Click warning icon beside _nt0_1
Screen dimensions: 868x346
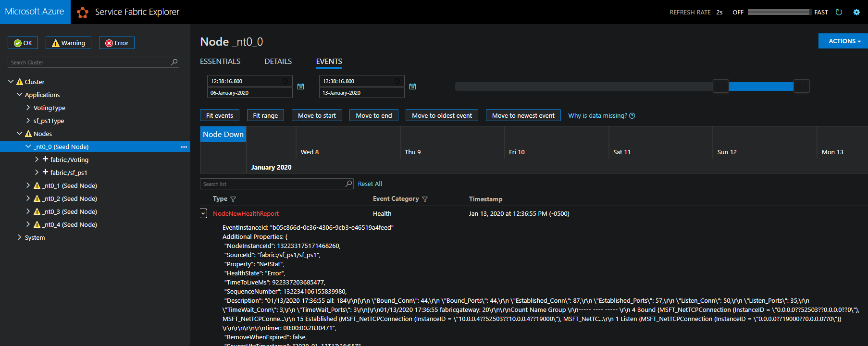pyautogui.click(x=37, y=185)
